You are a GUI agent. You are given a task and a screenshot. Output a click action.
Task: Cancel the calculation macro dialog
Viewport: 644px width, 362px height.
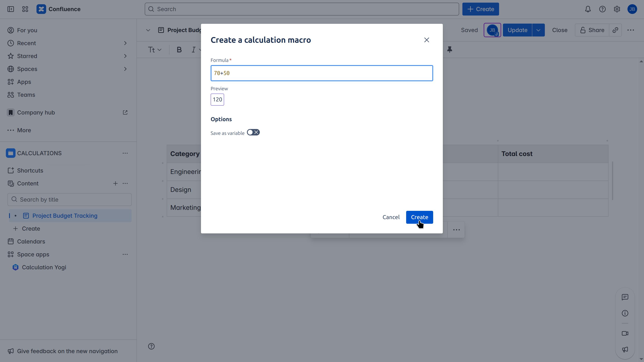click(x=391, y=217)
